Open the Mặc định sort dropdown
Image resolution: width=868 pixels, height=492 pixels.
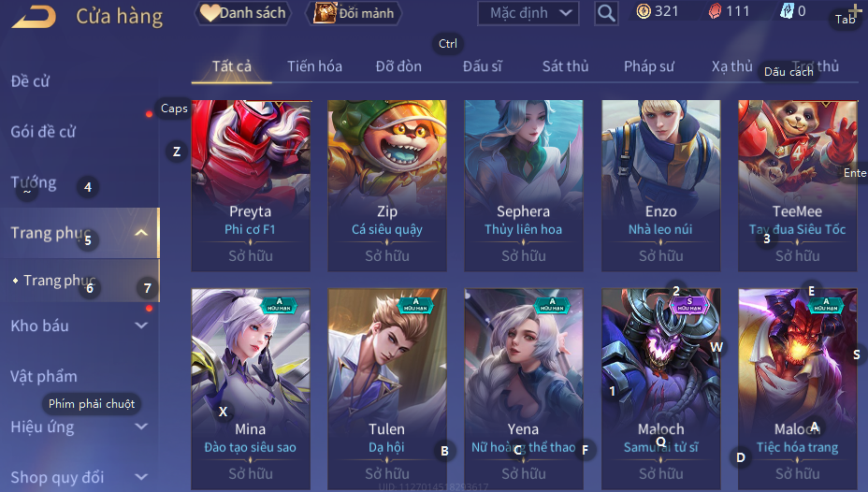click(x=528, y=13)
